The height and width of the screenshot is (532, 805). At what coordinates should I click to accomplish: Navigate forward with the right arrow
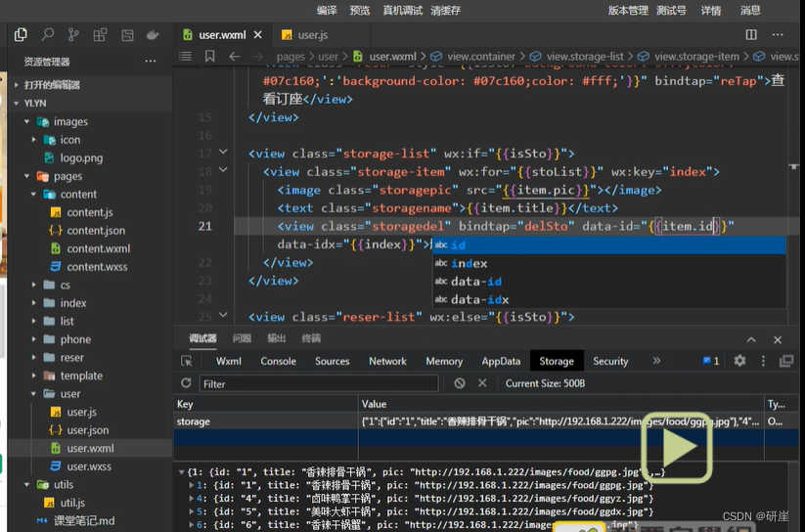[258, 57]
